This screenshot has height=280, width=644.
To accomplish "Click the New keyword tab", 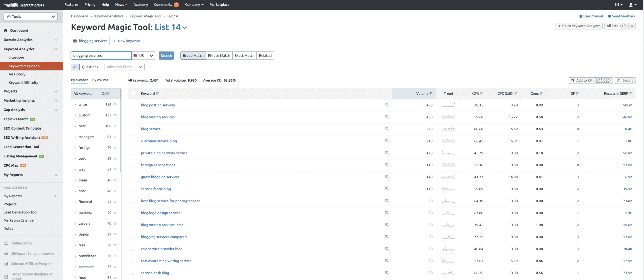I will pos(127,41).
